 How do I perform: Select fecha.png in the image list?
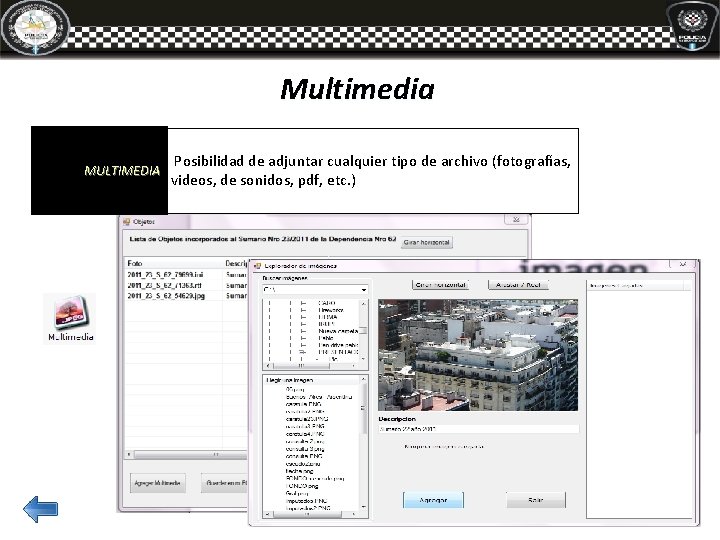(299, 471)
